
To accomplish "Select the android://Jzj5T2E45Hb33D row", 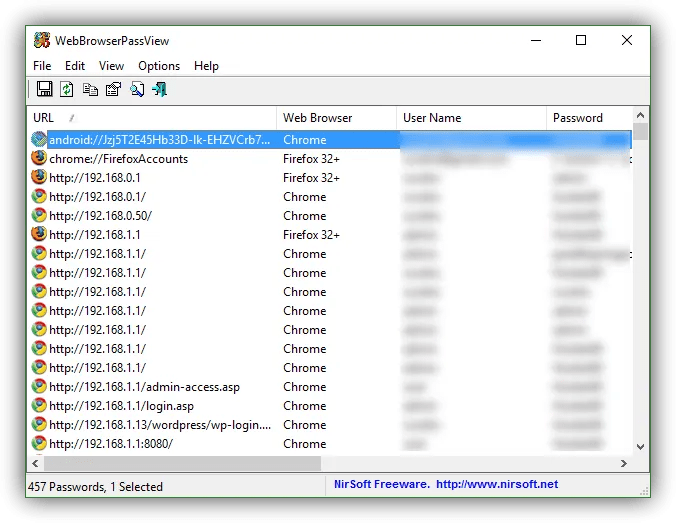I will tap(331, 139).
